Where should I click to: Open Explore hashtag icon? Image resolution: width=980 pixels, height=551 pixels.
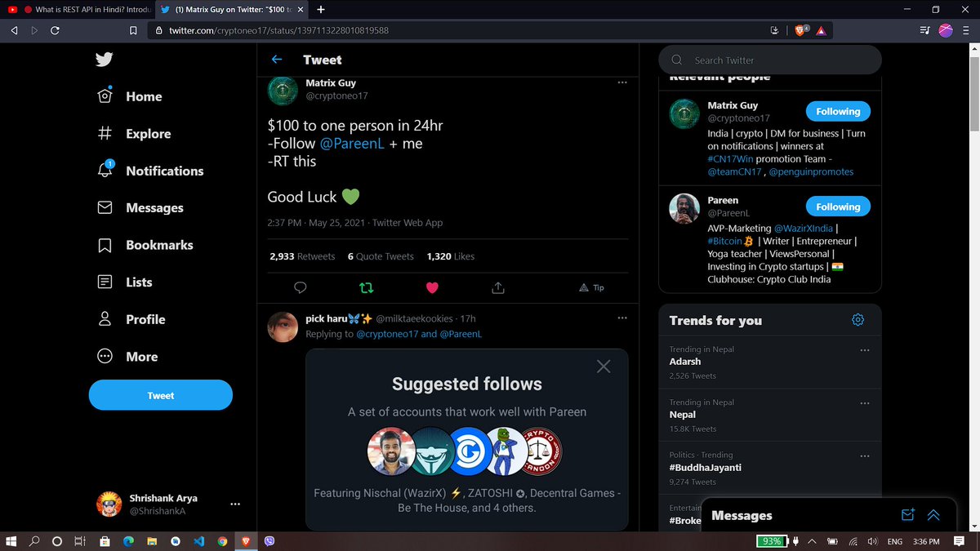click(105, 133)
